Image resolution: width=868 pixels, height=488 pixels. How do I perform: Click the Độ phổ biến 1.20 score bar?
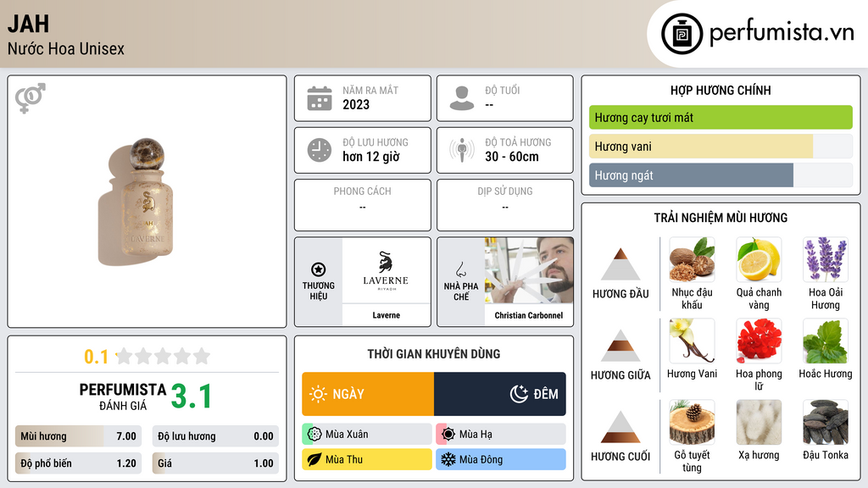(78, 463)
